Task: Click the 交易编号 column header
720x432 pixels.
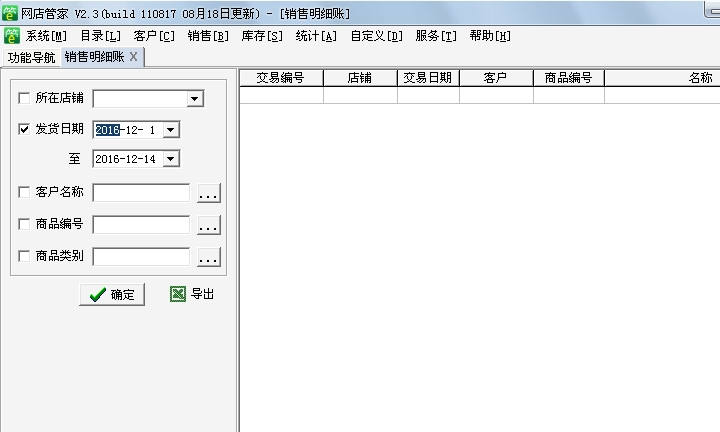Action: click(x=281, y=78)
